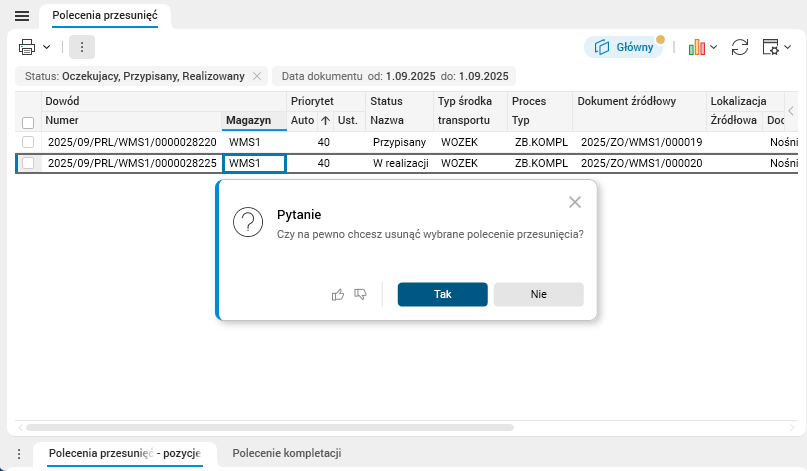Viewport: 807px width, 471px height.
Task: Click the W realizacji status cell
Action: click(x=400, y=163)
